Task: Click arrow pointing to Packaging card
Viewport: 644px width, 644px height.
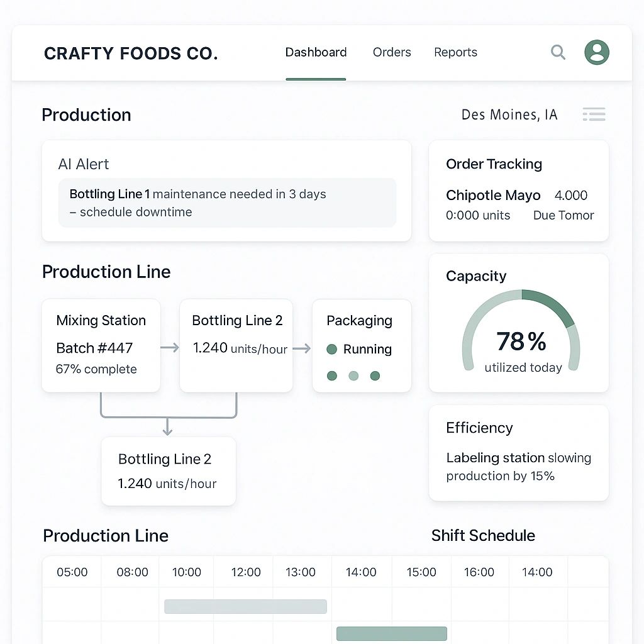Action: (x=302, y=348)
